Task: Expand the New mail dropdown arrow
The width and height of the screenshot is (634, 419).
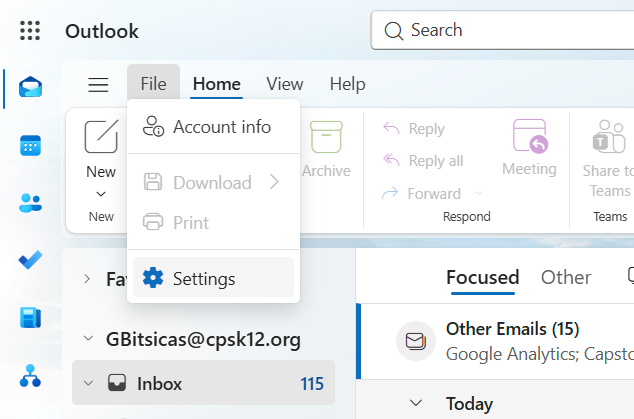Action: pos(101,194)
